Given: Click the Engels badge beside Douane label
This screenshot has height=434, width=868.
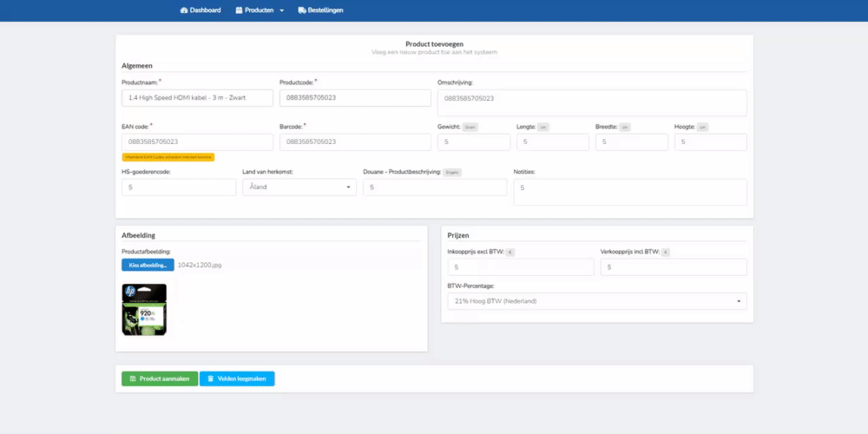Looking at the screenshot, I should [x=452, y=172].
